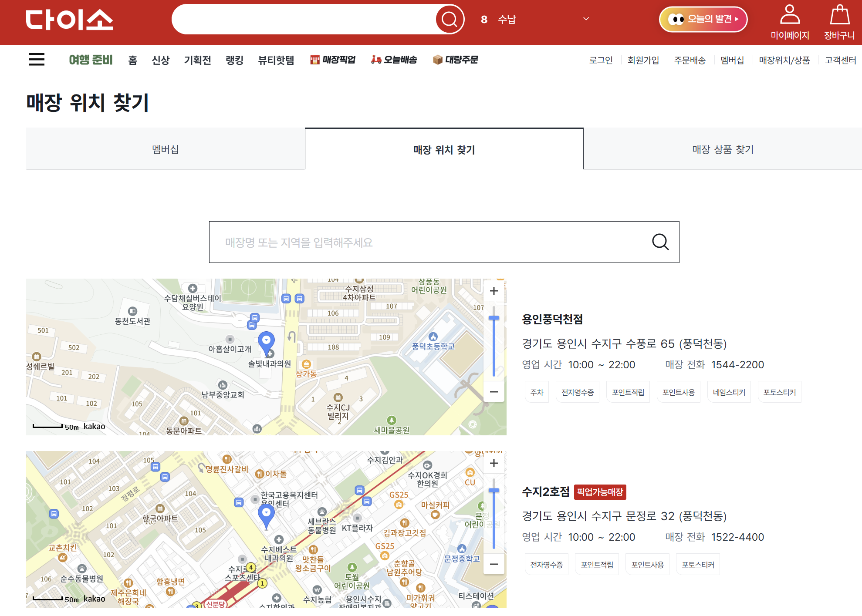The image size is (862, 616).
Task: Open the 마이페이지 profile icon
Action: coord(789,15)
